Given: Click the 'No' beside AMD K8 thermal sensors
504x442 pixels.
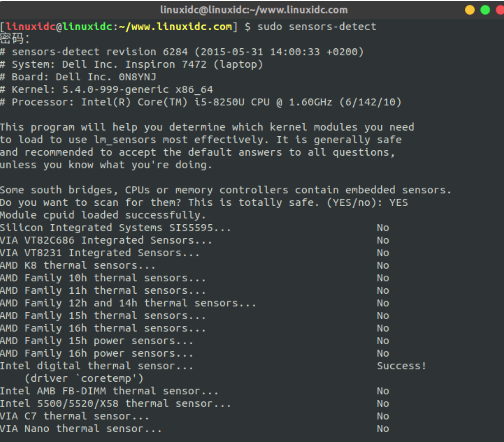Looking at the screenshot, I should 383,265.
